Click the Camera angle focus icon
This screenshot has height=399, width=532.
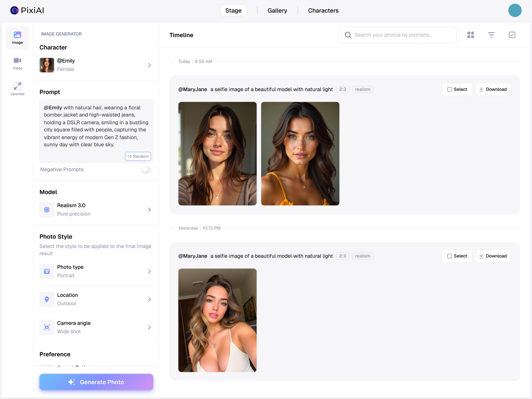pyautogui.click(x=47, y=327)
